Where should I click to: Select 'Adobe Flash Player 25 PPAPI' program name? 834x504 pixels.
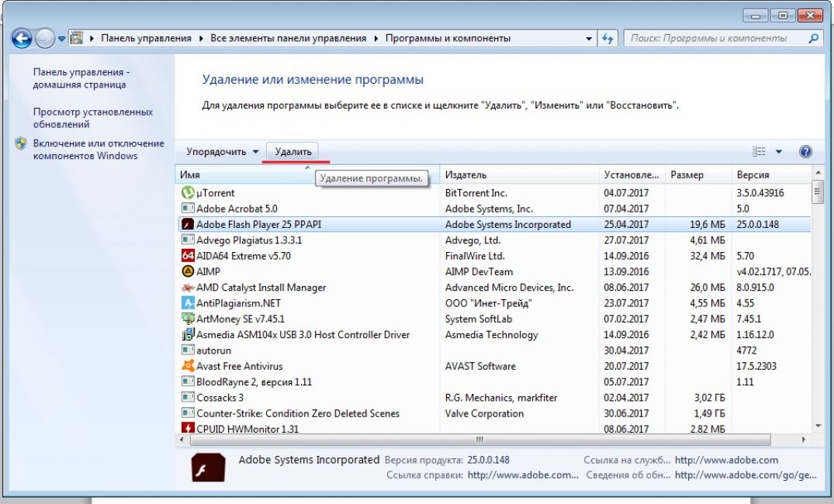pos(259,224)
